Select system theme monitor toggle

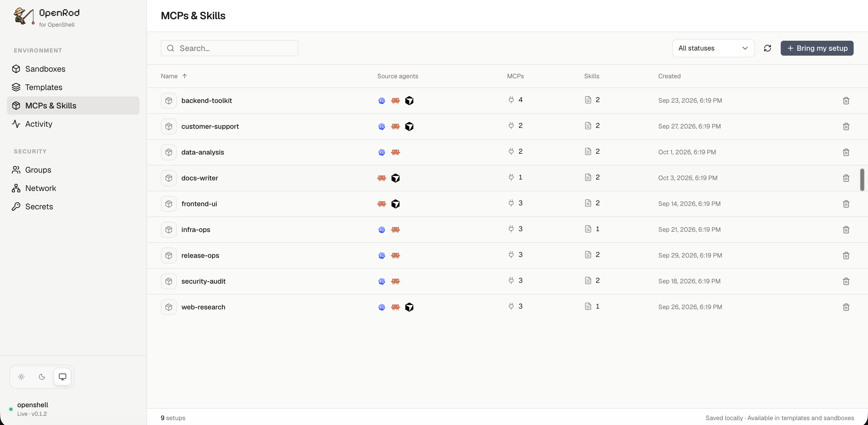[62, 377]
